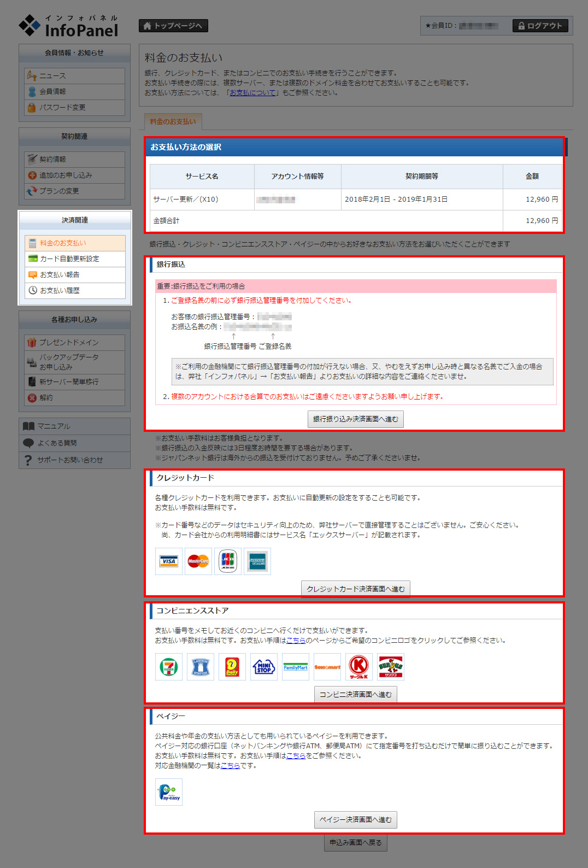Screen dimensions: 588x868
Task: Click the person icon beside 会員情報
Action: click(32, 91)
